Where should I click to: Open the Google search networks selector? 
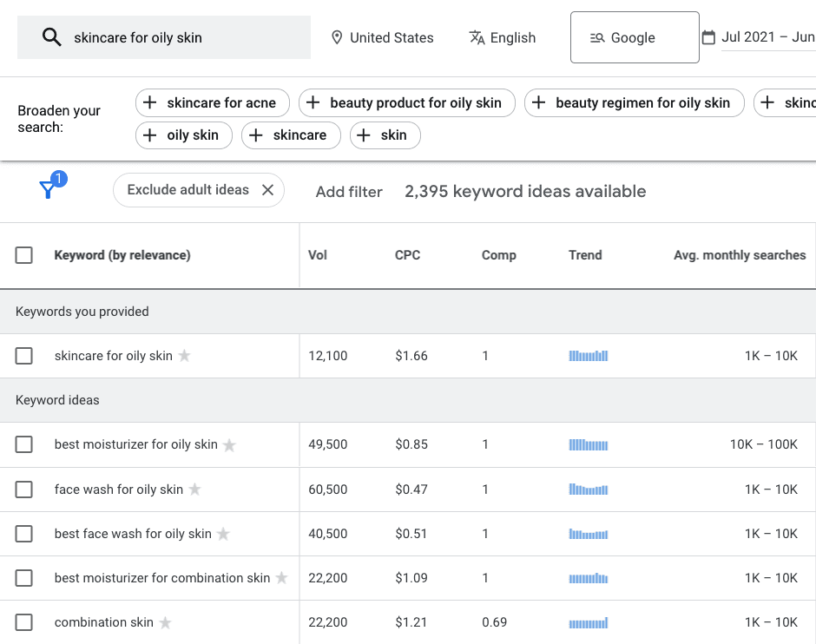click(635, 37)
